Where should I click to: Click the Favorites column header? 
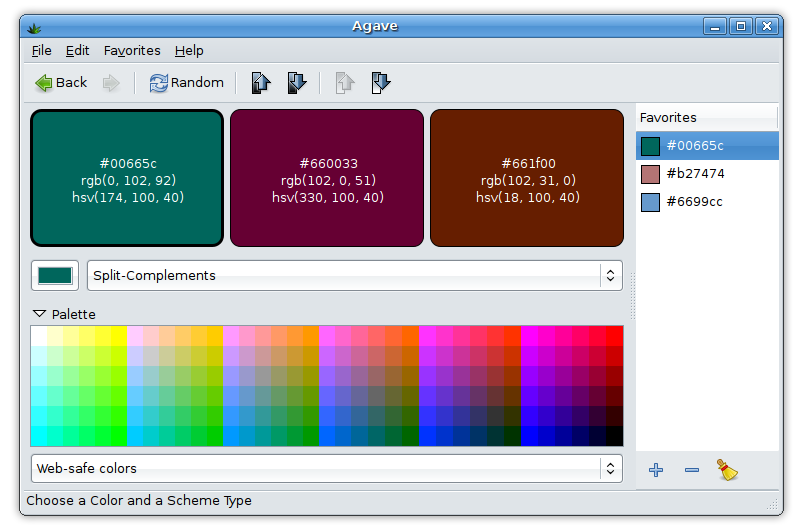[x=707, y=117]
